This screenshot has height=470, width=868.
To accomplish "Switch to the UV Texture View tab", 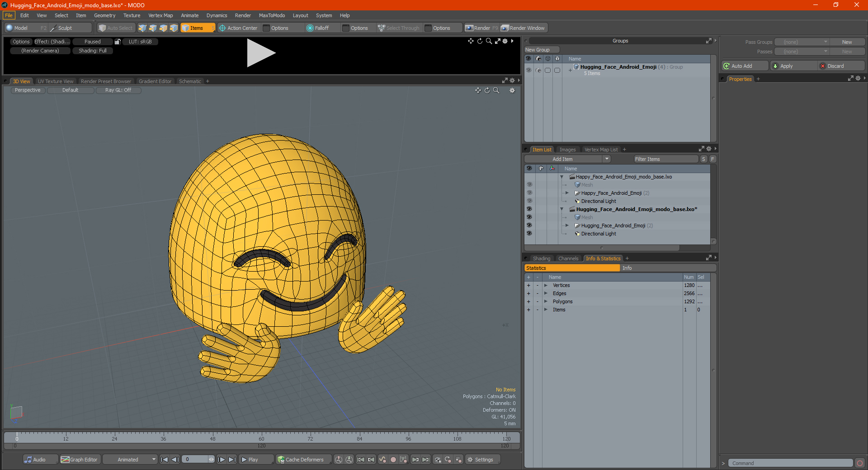I will (56, 81).
